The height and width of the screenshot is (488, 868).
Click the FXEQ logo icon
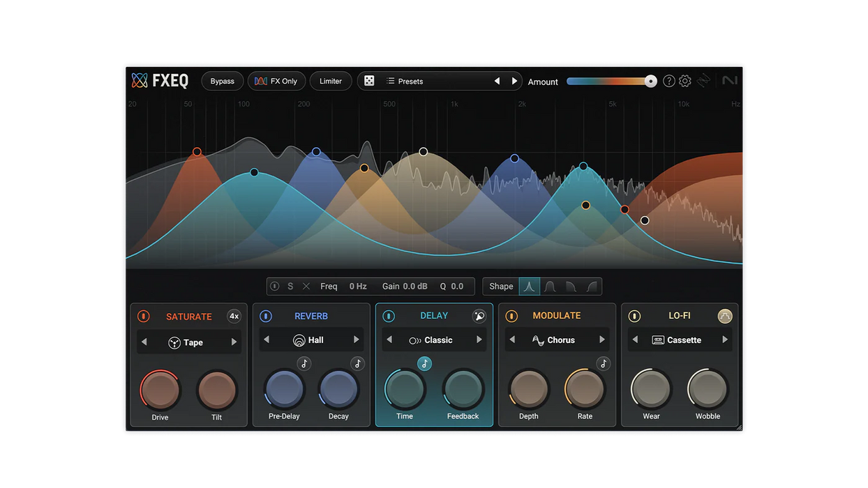[x=140, y=81]
